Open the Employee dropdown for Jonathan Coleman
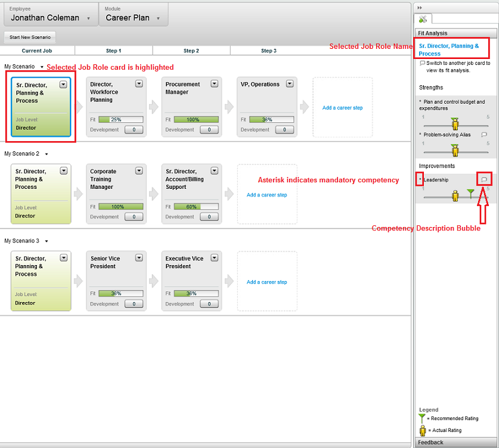 (x=88, y=18)
